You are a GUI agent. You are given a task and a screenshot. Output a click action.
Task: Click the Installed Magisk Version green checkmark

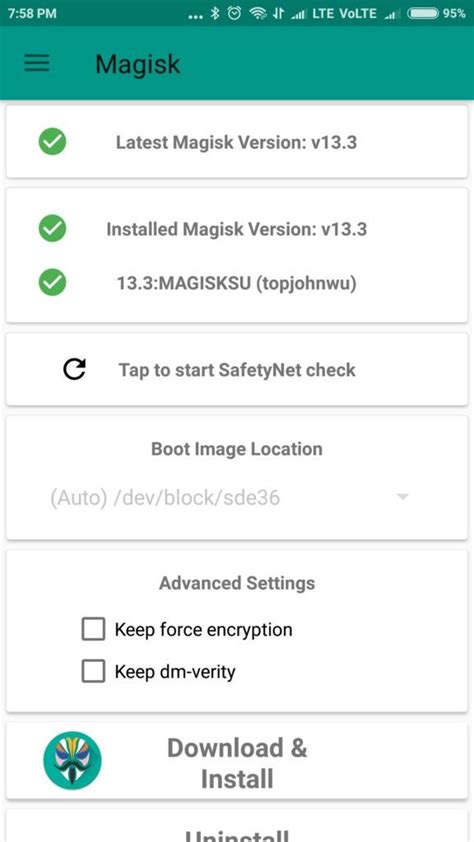tap(53, 229)
